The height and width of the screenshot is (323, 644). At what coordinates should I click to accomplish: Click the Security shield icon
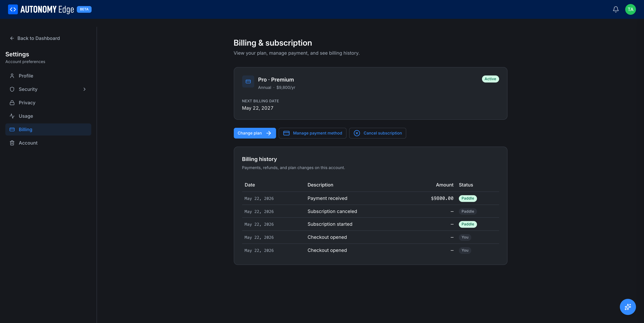point(12,89)
